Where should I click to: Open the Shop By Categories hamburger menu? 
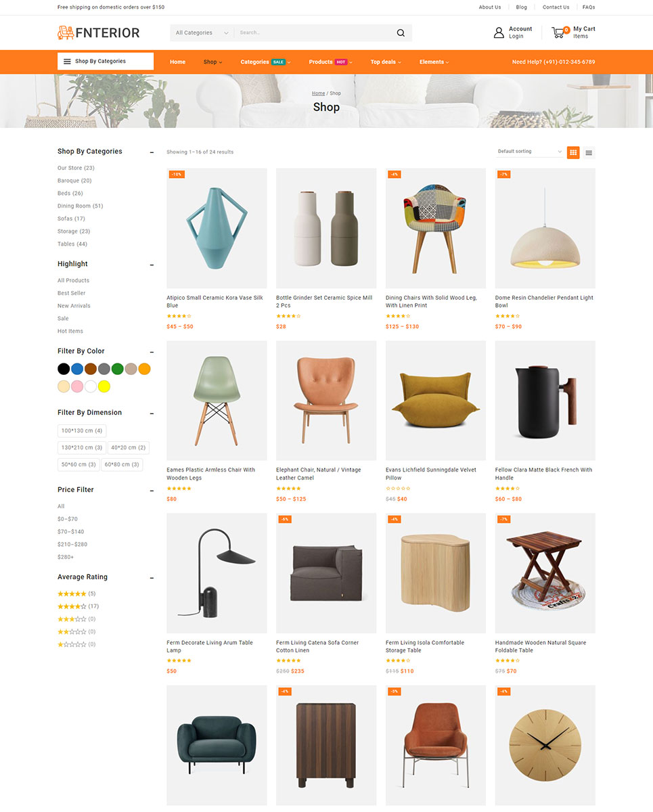click(x=106, y=62)
